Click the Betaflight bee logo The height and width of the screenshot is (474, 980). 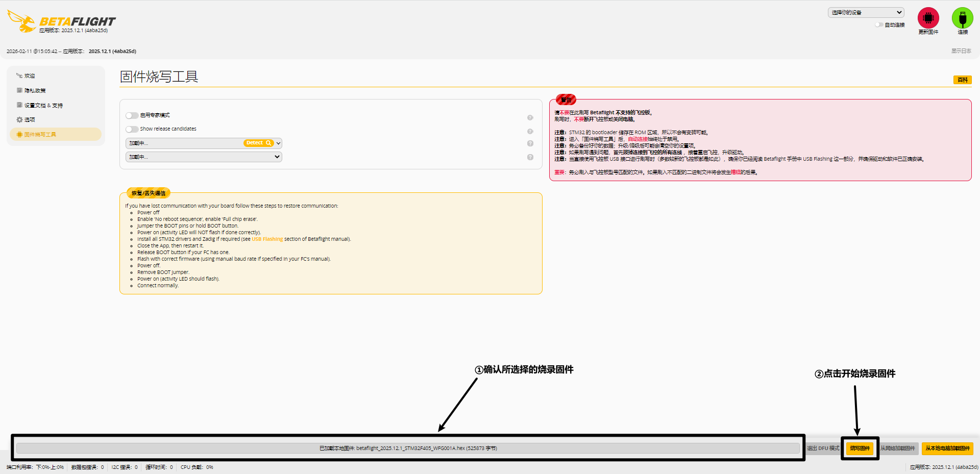(x=21, y=21)
